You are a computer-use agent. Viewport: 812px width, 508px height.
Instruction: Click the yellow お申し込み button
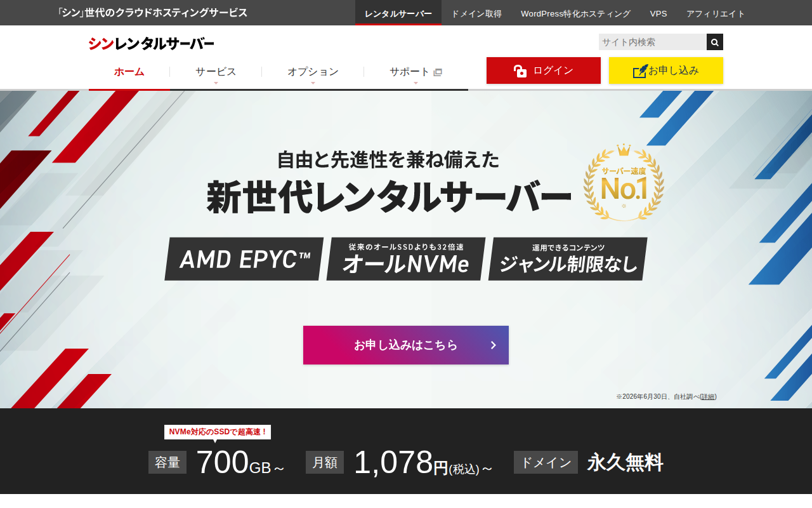(x=666, y=70)
